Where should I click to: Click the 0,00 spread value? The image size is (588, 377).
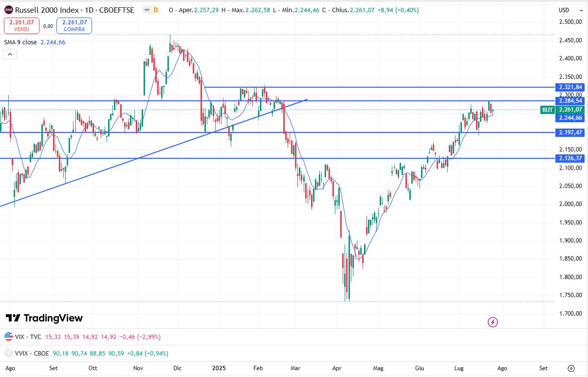pos(48,26)
